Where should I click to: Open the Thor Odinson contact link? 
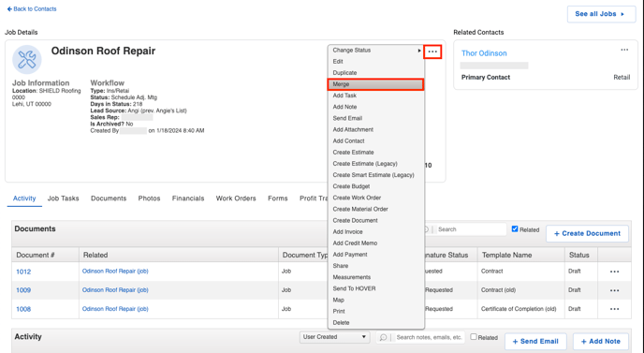pos(484,53)
